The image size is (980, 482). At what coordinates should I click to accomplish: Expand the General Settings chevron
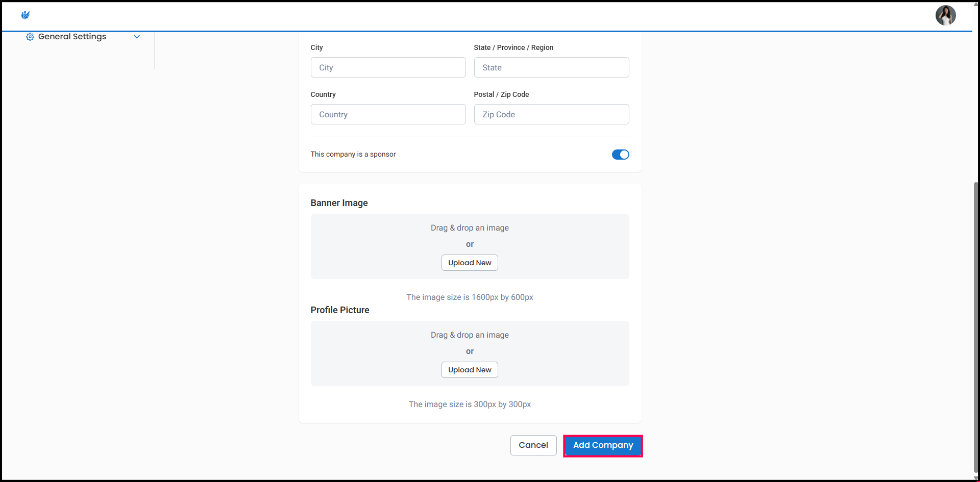click(137, 37)
